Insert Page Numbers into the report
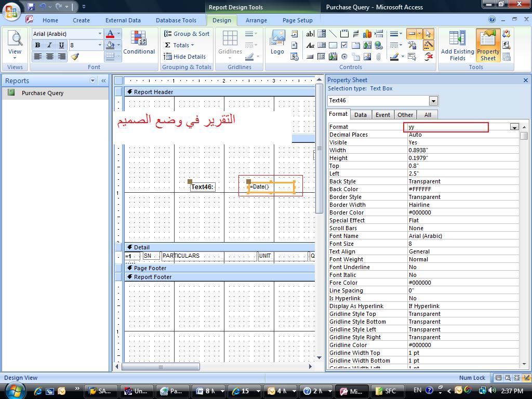Viewport: 532px width, 399px height. click(295, 45)
